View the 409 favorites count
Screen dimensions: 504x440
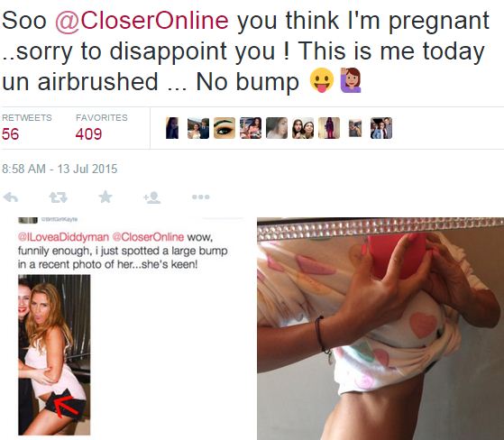coord(88,134)
